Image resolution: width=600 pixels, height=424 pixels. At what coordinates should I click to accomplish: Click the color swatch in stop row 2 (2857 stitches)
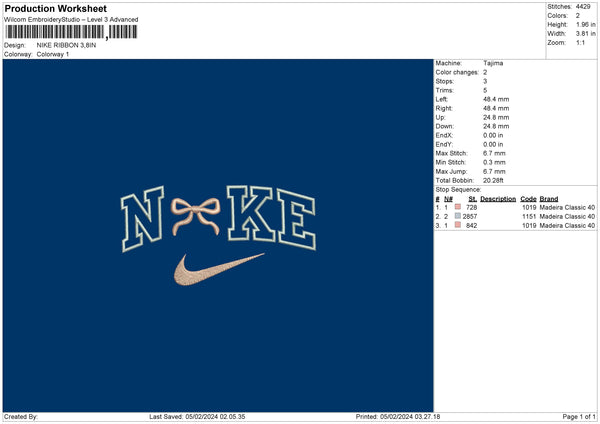(458, 216)
